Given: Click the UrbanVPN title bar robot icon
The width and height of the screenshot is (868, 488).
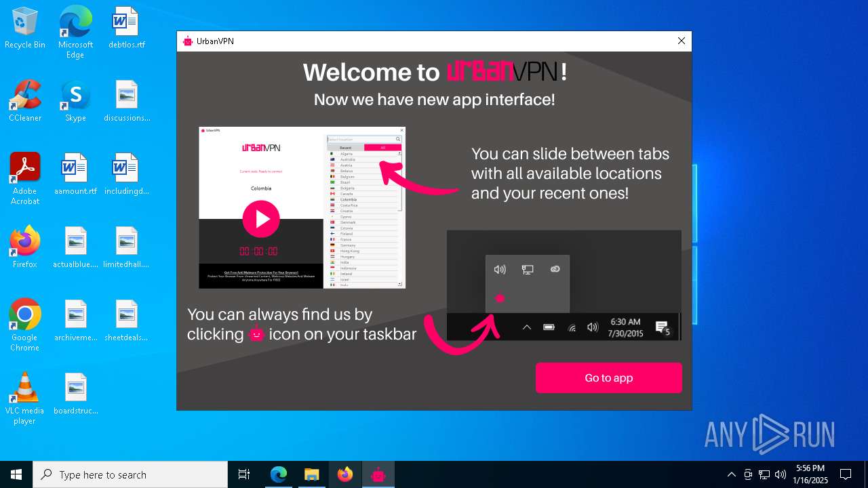Looking at the screenshot, I should pyautogui.click(x=188, y=41).
